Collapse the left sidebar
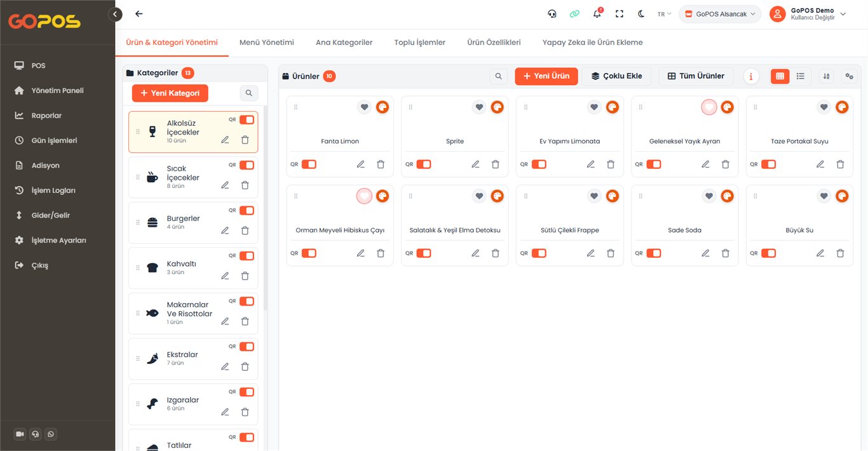 (x=115, y=14)
